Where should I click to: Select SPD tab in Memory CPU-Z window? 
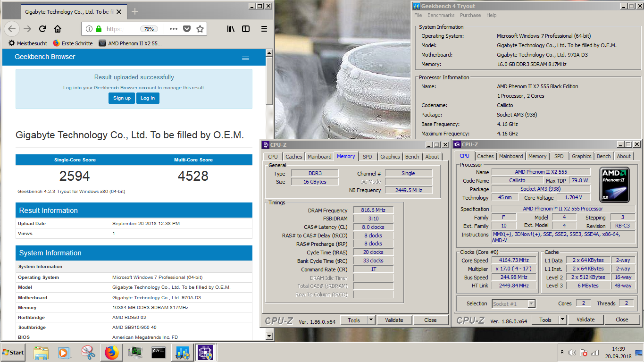[367, 157]
